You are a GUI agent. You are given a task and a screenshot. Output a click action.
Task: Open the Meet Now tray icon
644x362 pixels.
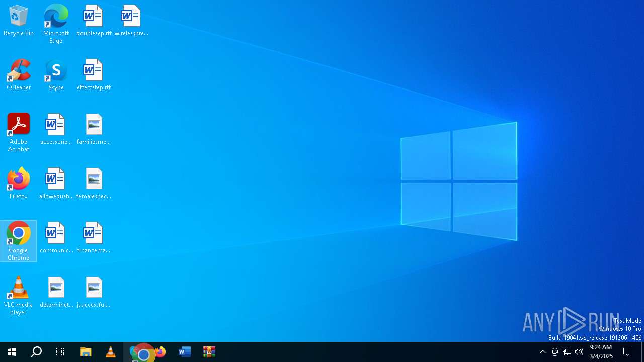[x=555, y=352]
